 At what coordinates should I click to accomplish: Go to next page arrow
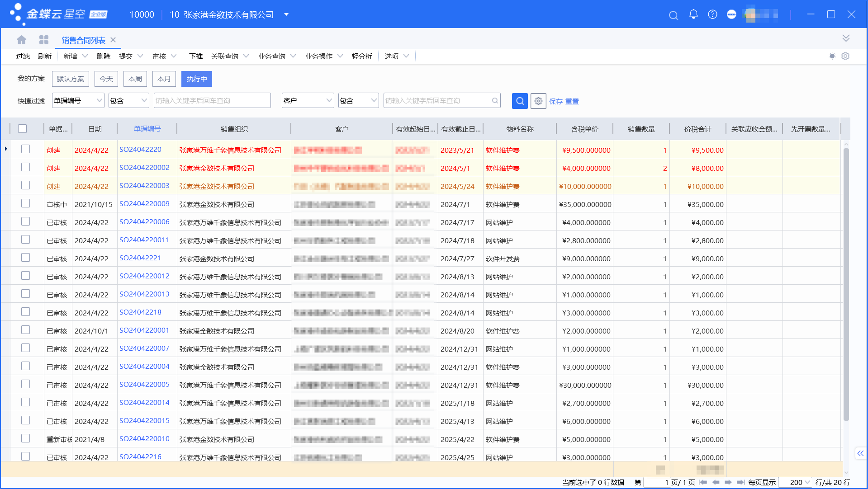(x=728, y=482)
